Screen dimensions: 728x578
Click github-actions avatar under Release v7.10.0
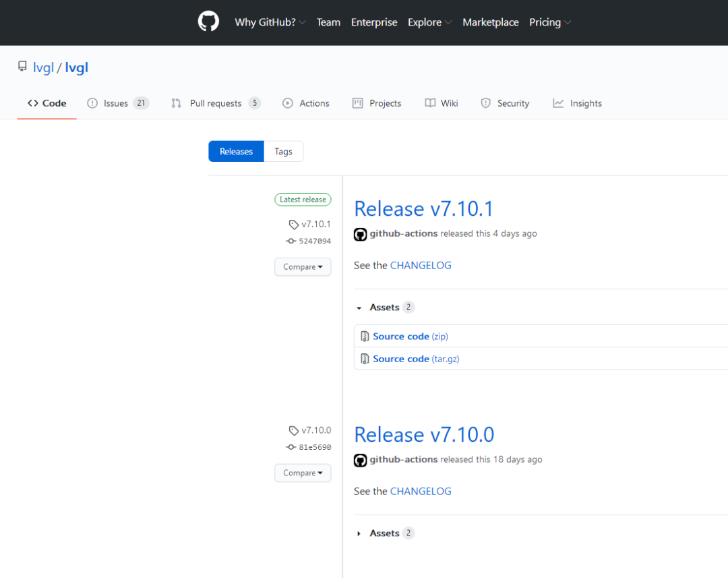pos(360,460)
